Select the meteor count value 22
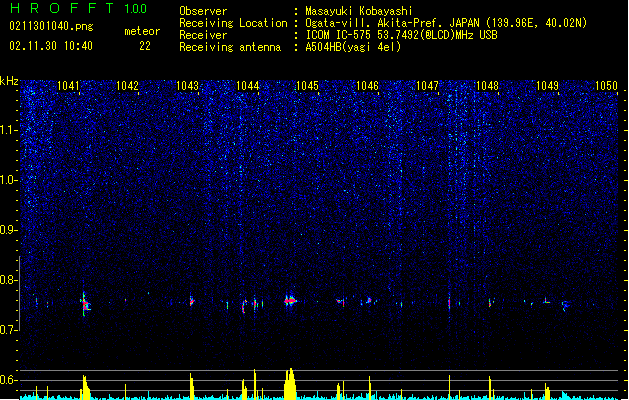The image size is (629, 400). point(145,46)
